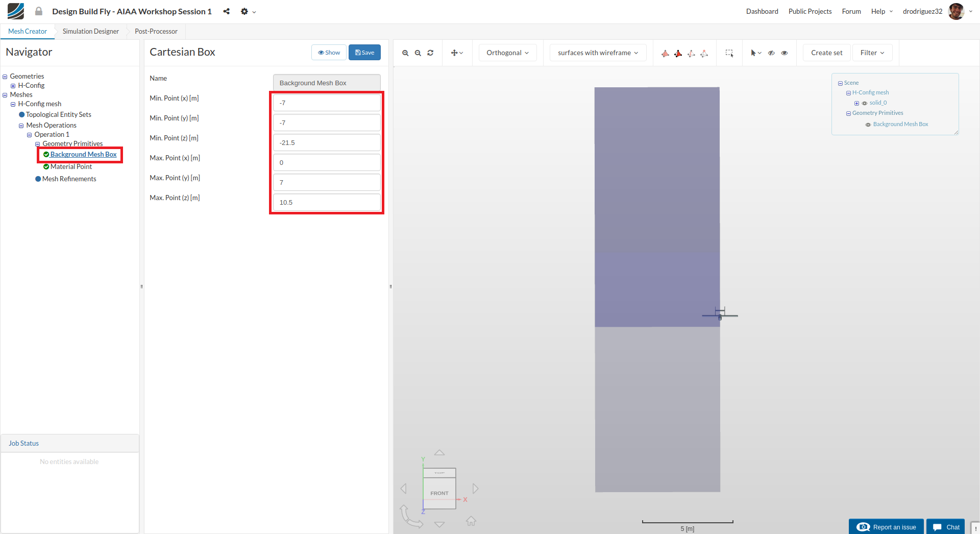Zoom in the 3D viewer
Viewport: 980px width, 534px height.
(405, 53)
